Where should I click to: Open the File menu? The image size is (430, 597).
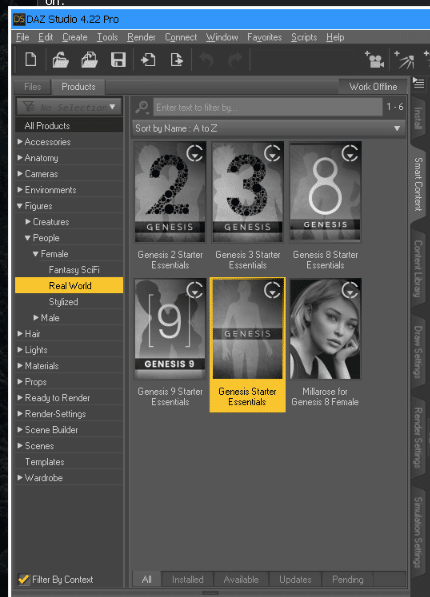coord(22,37)
